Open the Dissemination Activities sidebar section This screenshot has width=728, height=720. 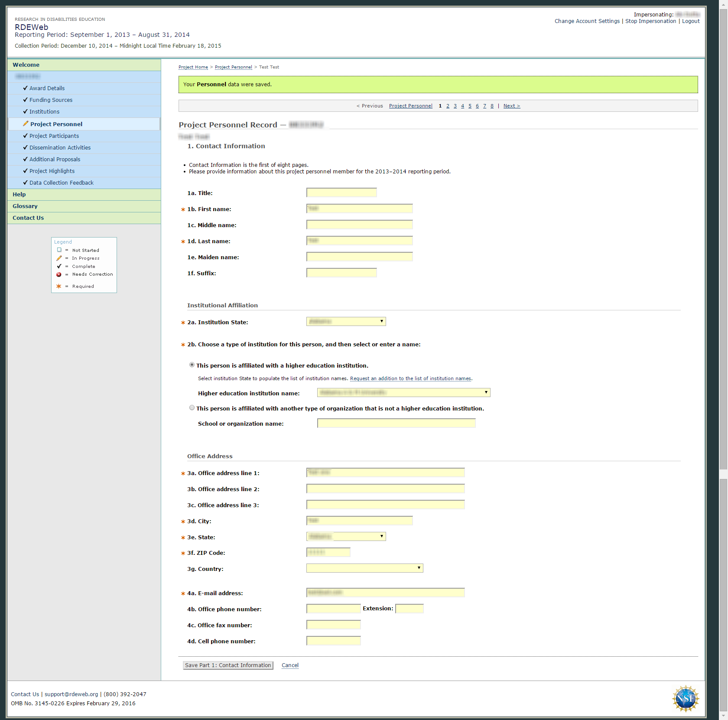pos(60,148)
